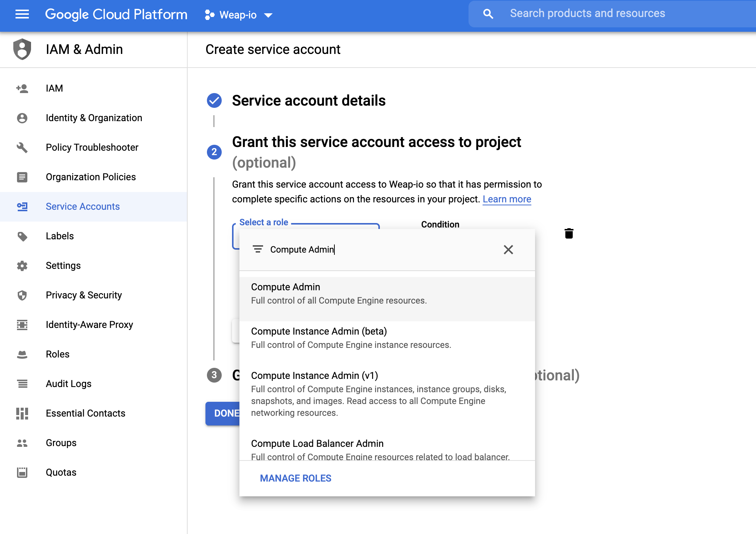Click the role filter icon

click(258, 249)
